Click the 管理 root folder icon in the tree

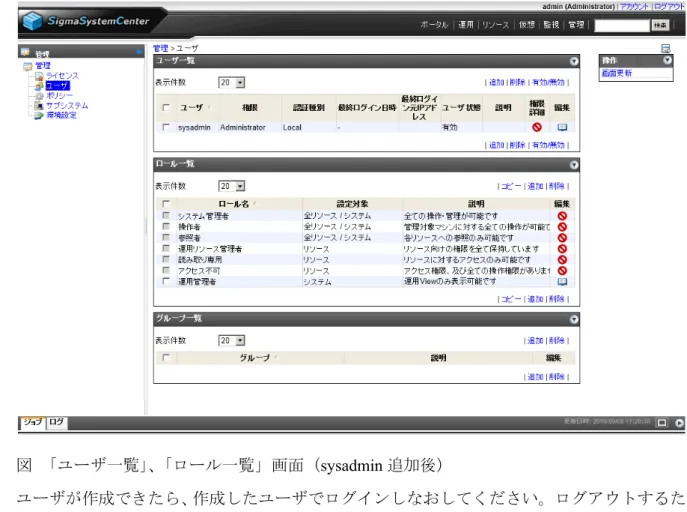(28, 66)
